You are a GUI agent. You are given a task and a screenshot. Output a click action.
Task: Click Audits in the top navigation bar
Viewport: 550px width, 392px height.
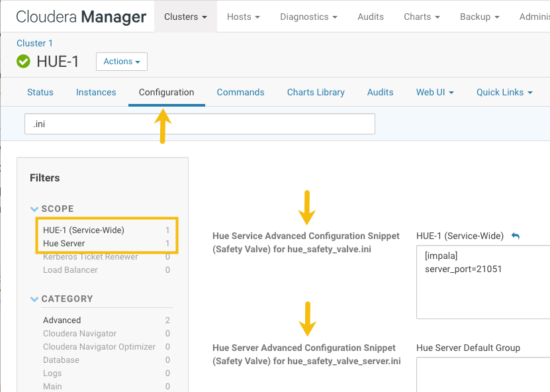[370, 17]
